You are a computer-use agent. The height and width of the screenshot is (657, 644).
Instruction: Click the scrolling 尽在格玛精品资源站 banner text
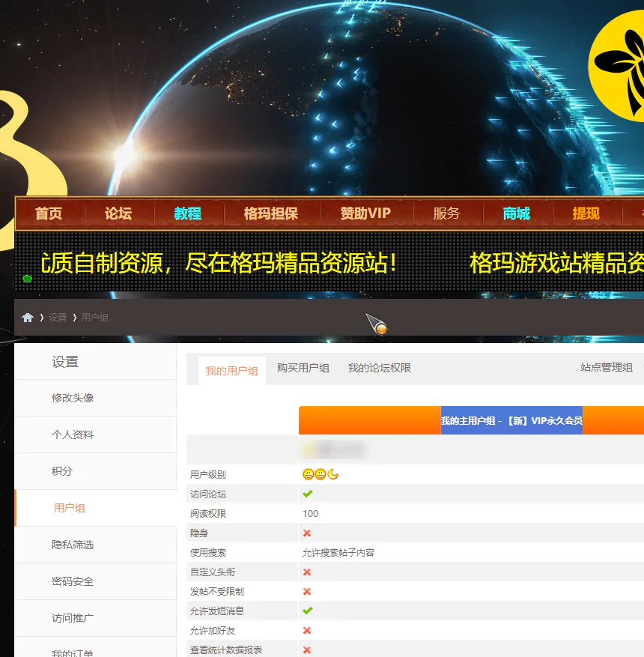[291, 263]
